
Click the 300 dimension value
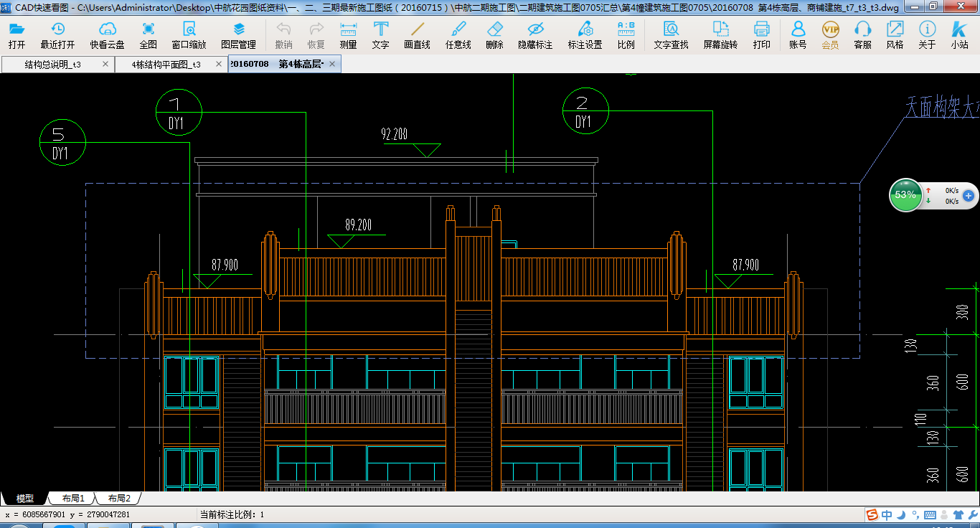963,312
